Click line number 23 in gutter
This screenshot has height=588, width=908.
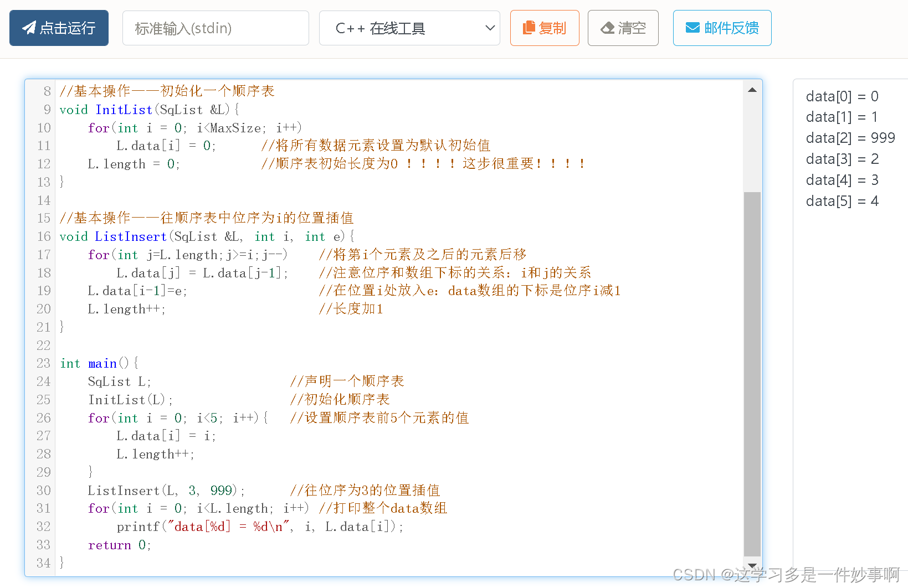point(43,363)
